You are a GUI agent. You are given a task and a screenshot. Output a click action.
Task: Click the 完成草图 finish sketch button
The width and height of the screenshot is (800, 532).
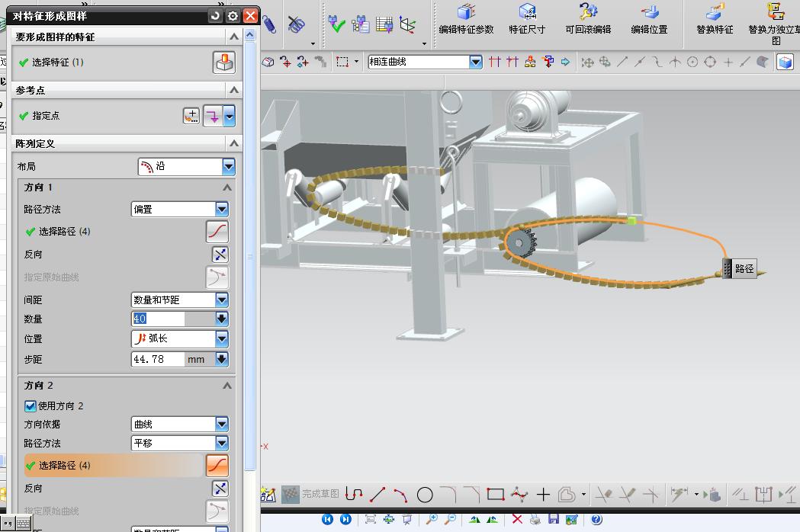310,494
